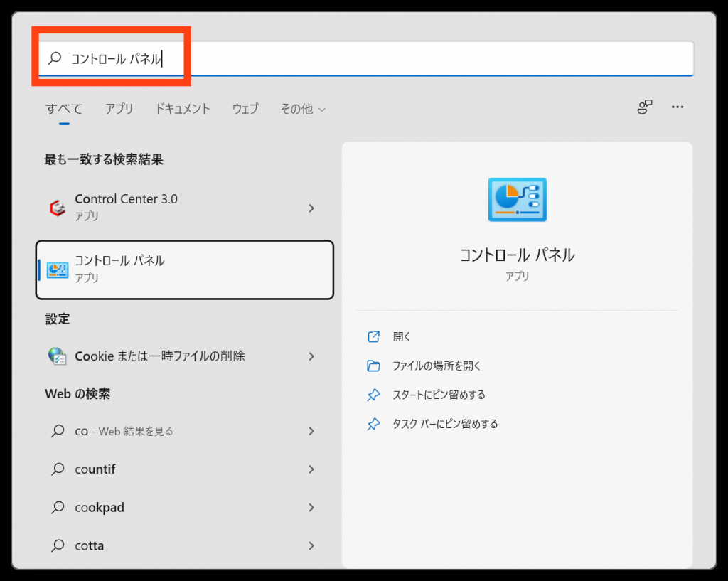The height and width of the screenshot is (581, 728).
Task: Open the feedback people icon at top right
Action: coord(645,107)
